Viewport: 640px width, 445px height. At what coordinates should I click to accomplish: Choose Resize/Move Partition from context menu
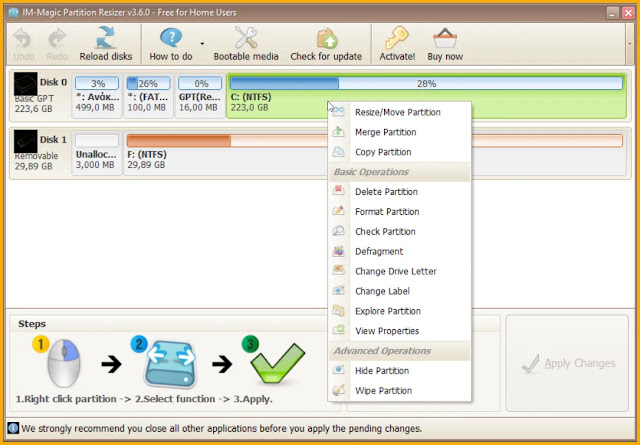point(400,112)
